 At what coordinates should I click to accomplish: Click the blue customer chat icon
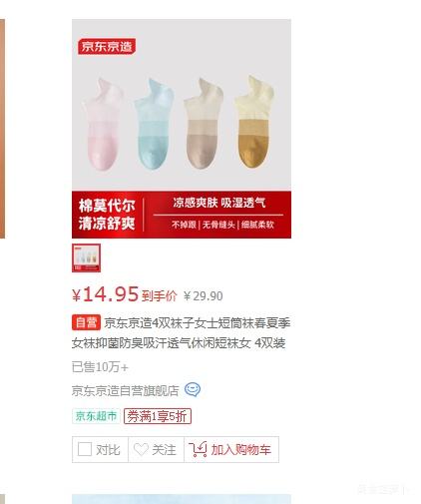pos(193,389)
